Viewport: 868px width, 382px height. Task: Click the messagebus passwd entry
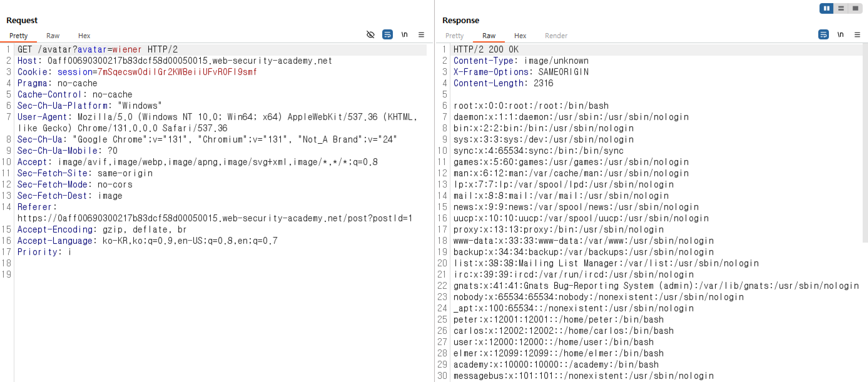(x=584, y=376)
